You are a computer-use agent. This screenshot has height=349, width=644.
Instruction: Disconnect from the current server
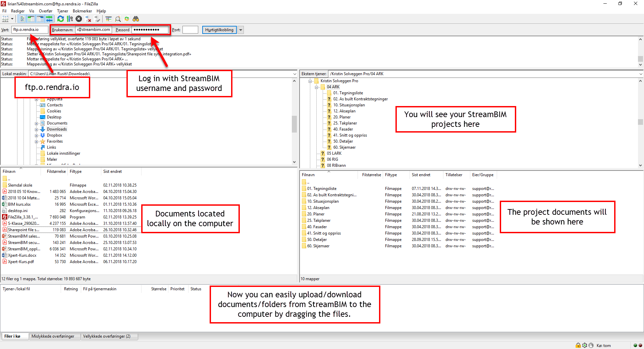pyautogui.click(x=88, y=19)
